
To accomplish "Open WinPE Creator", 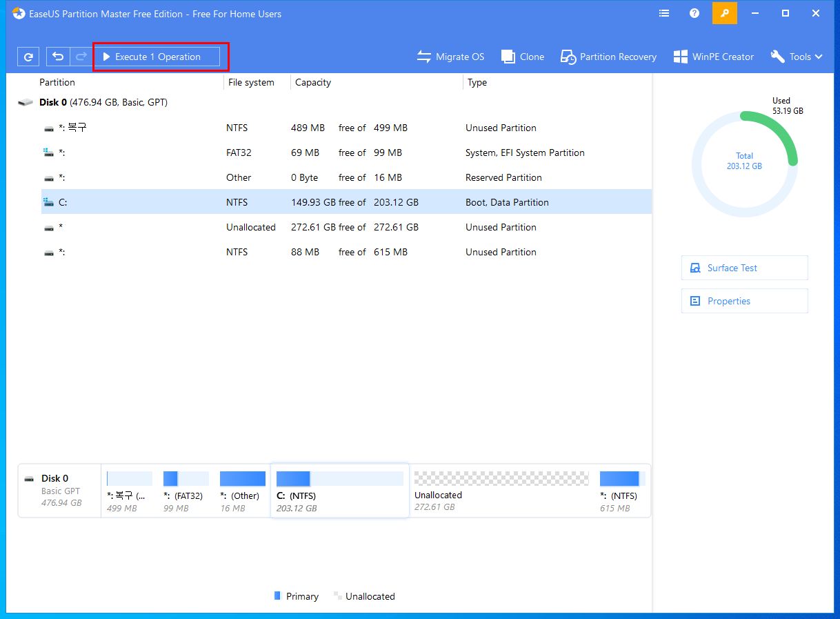I will click(714, 57).
